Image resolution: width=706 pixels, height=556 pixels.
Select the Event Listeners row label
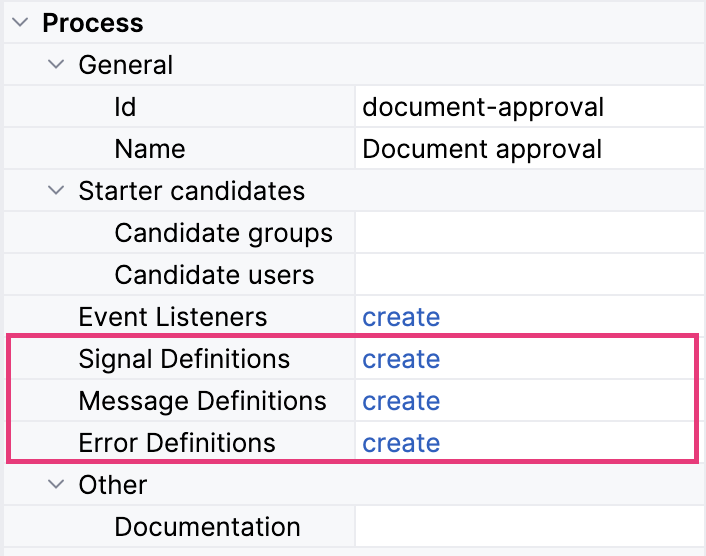click(x=173, y=317)
